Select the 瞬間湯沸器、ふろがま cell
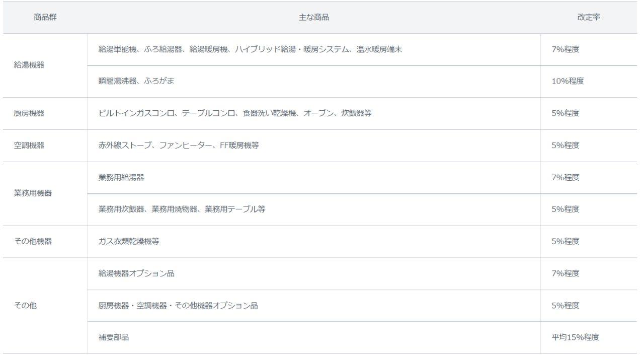The height and width of the screenshot is (357, 644). (314, 82)
